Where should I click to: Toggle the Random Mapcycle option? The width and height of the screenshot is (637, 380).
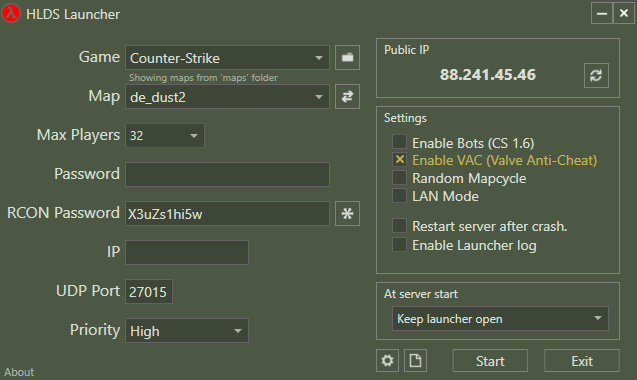click(399, 178)
